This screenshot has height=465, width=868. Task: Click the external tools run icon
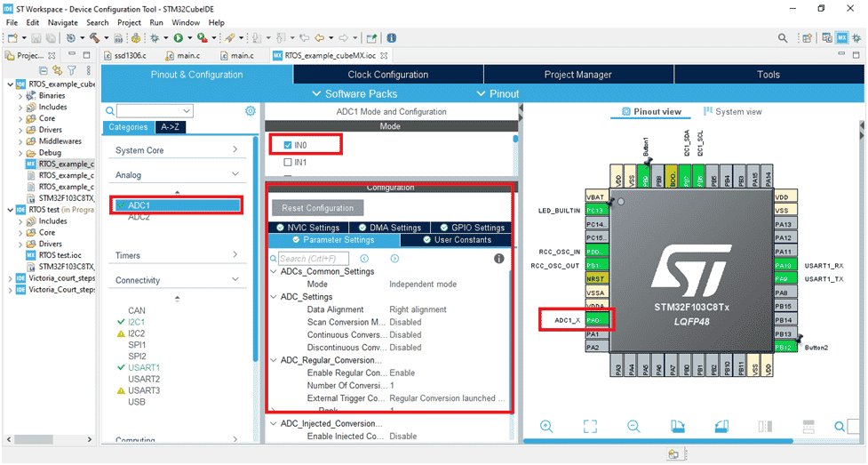[x=203, y=37]
